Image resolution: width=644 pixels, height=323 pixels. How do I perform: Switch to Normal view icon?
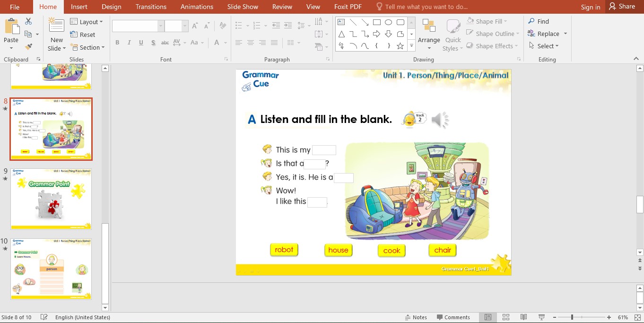[488, 317]
